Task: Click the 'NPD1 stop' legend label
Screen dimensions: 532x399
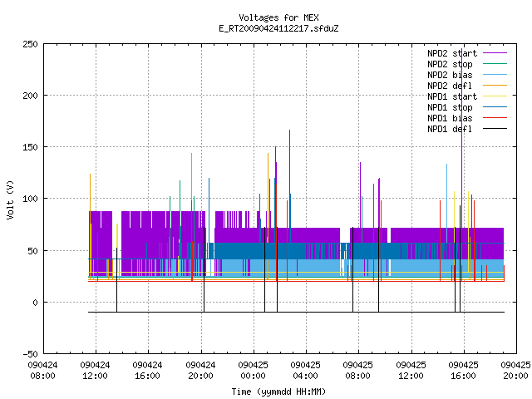Action: [450, 107]
